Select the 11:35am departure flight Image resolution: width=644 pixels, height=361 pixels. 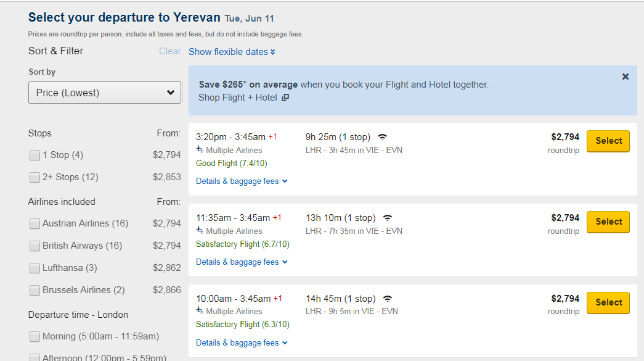pos(608,222)
